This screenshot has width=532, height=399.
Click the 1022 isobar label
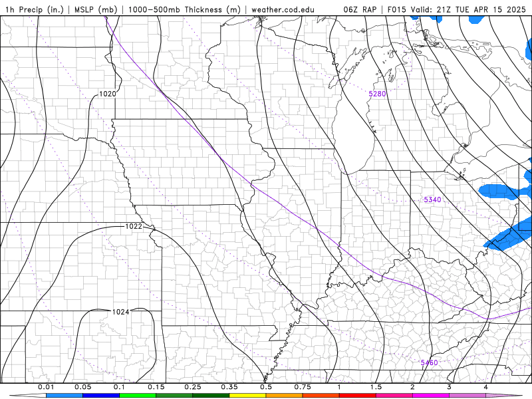(134, 226)
